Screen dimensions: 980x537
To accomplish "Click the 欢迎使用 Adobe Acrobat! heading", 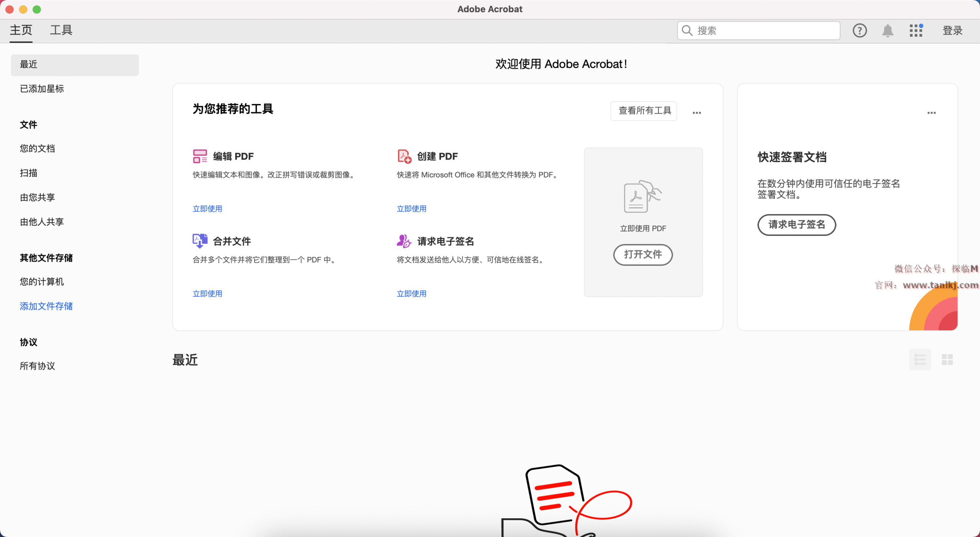I will 561,64.
